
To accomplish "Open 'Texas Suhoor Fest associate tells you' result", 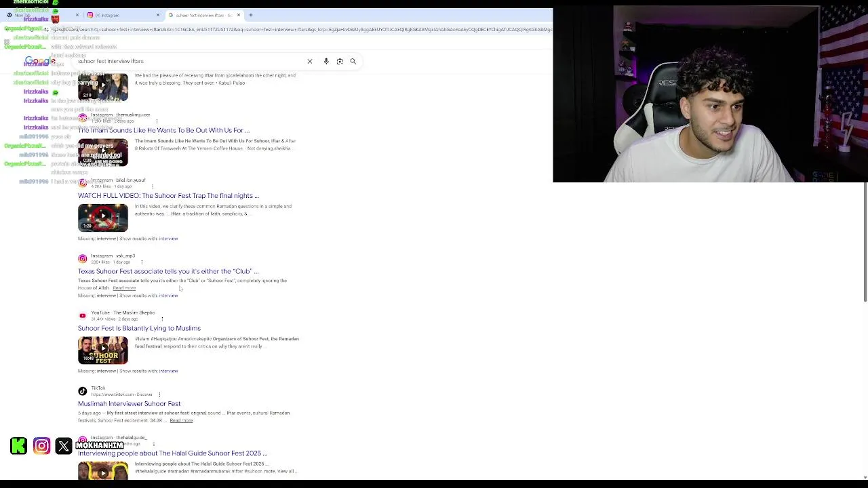I will [168, 271].
